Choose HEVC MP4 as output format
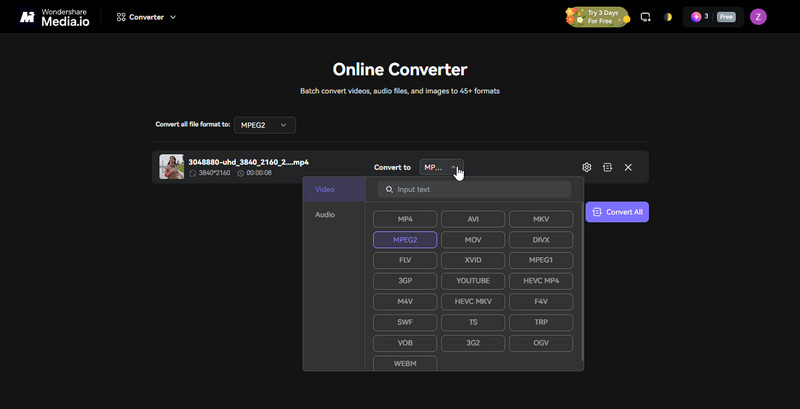 coord(540,280)
